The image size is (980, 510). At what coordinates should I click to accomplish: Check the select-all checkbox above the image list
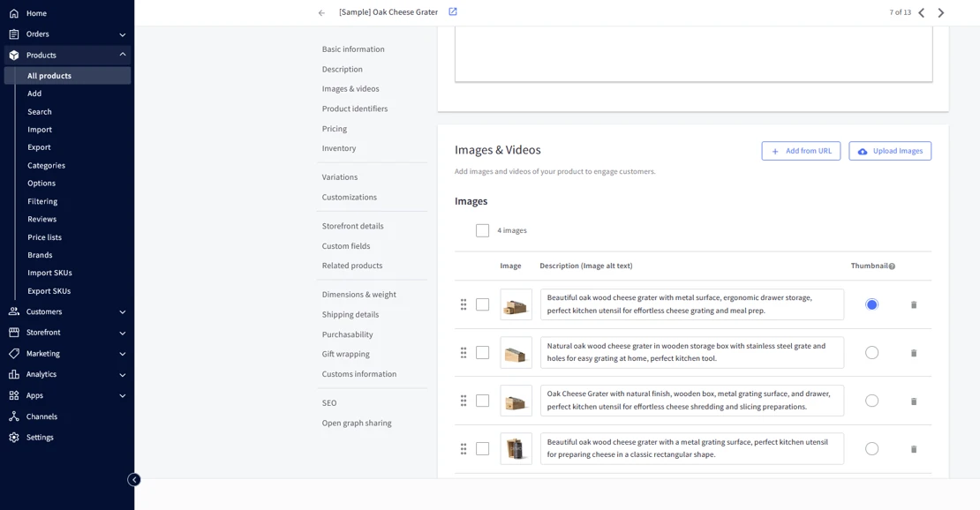click(483, 229)
